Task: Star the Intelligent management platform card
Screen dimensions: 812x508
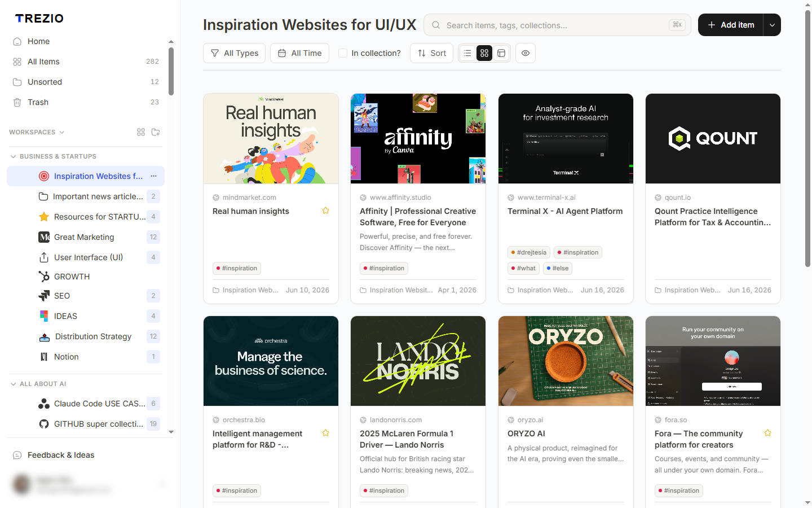Action: point(325,433)
